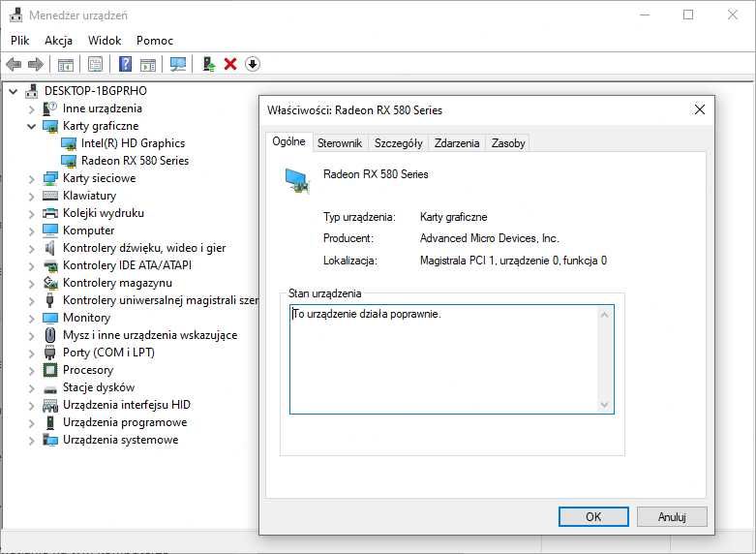Click the USB controllers plug icon
This screenshot has width=756, height=554.
tap(50, 300)
